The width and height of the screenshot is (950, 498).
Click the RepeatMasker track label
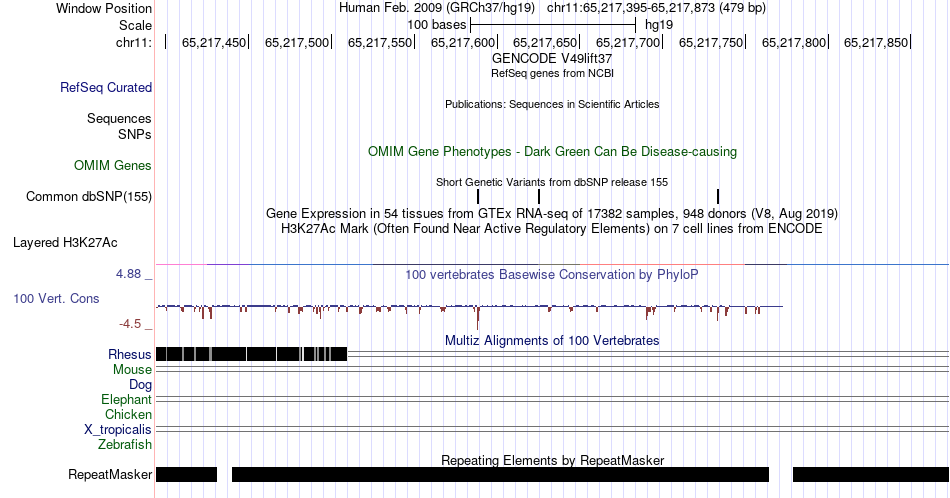pos(110,474)
